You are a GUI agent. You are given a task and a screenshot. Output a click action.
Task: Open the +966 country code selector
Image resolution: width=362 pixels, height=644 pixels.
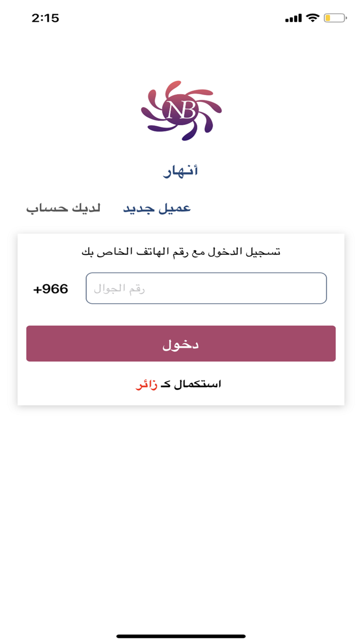coord(51,289)
